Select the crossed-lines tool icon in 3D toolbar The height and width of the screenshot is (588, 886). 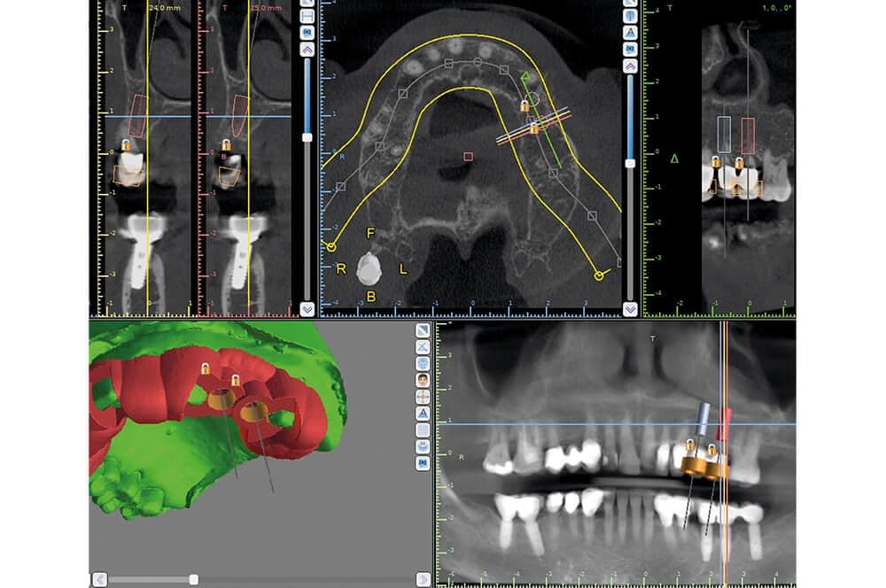(423, 347)
